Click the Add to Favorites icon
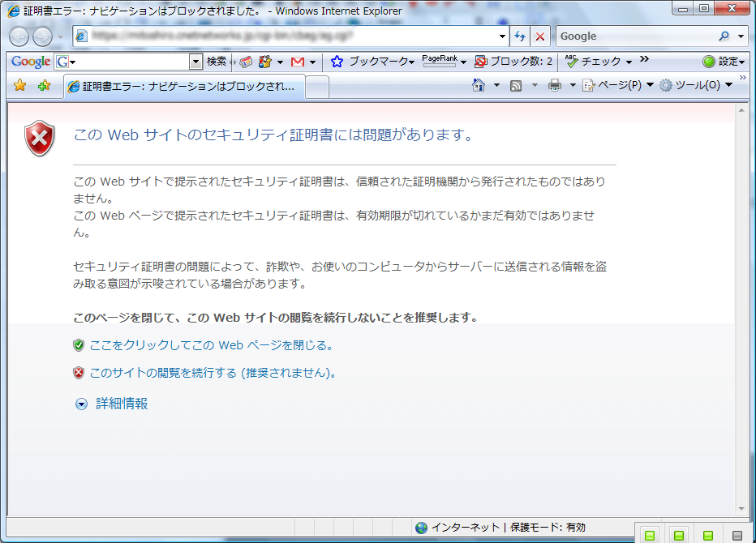The image size is (756, 543). pyautogui.click(x=44, y=86)
